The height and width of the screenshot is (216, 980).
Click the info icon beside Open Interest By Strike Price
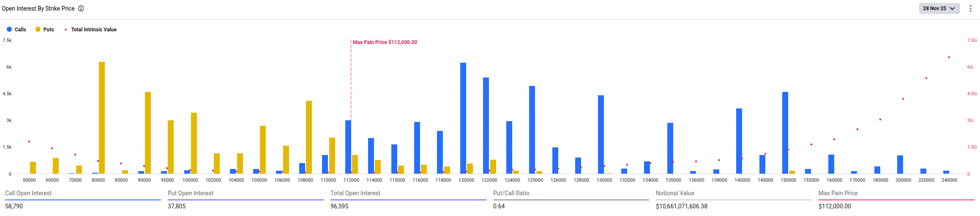(x=81, y=8)
